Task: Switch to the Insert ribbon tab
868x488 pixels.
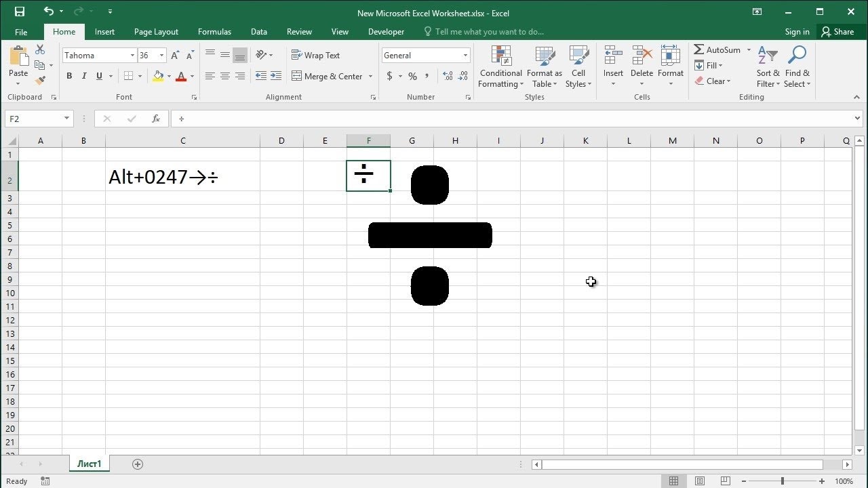Action: [x=104, y=32]
